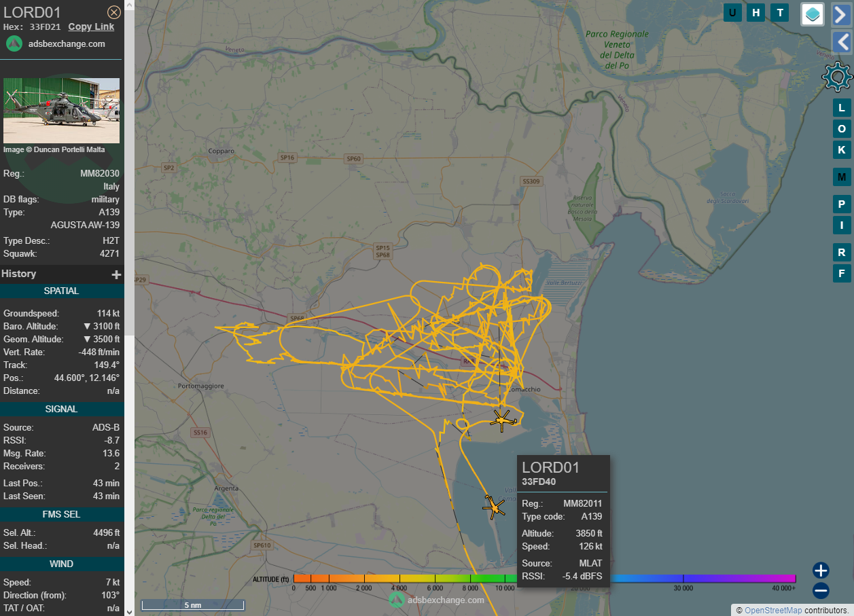The image size is (854, 616).
Task: Click the position value 44.600°, 12.146°
Action: coord(87,378)
